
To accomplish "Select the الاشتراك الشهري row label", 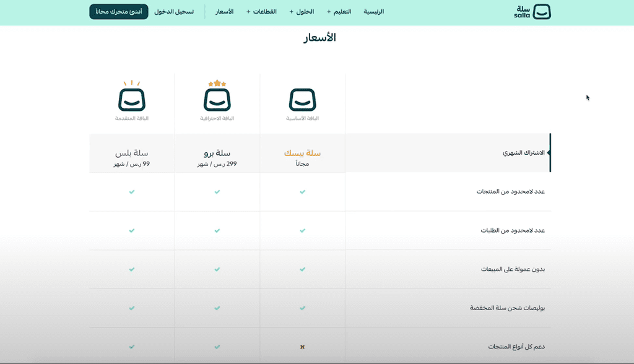I will coord(524,153).
